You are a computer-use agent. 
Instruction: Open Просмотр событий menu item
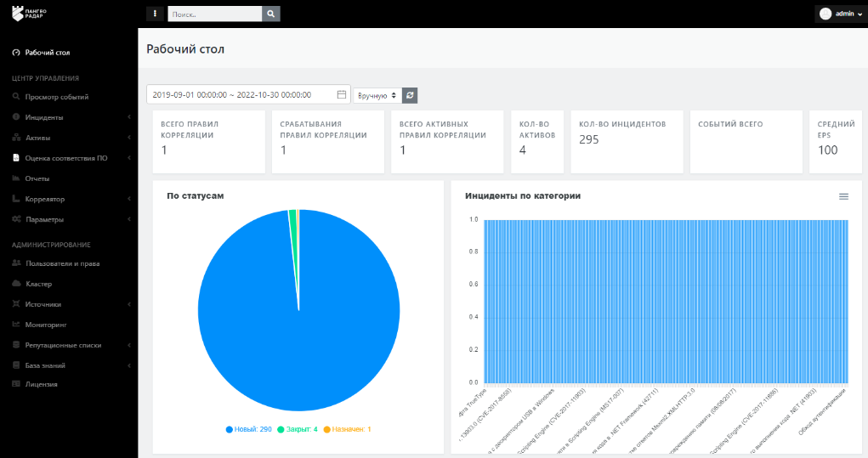coord(56,97)
